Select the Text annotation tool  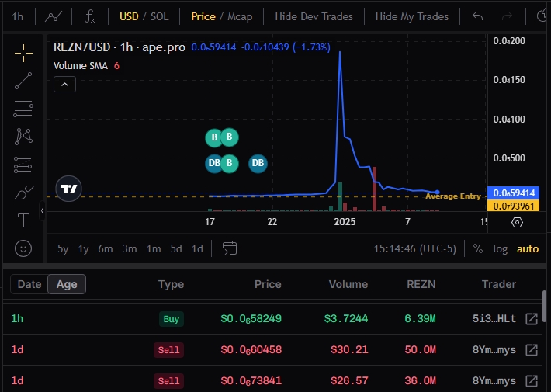(x=23, y=220)
